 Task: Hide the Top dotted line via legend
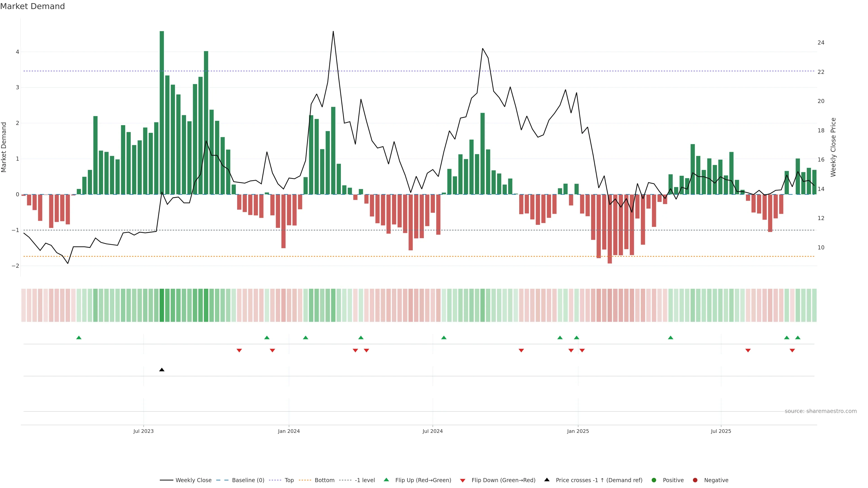tap(289, 480)
